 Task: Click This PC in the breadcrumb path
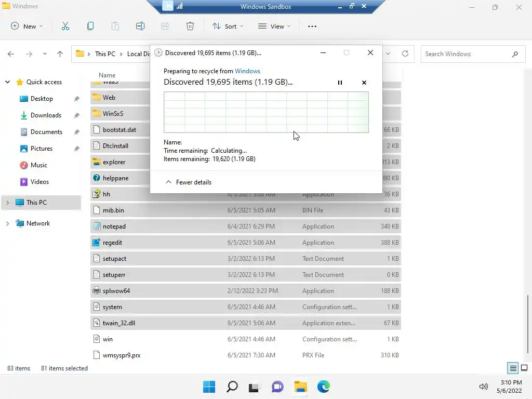(105, 54)
